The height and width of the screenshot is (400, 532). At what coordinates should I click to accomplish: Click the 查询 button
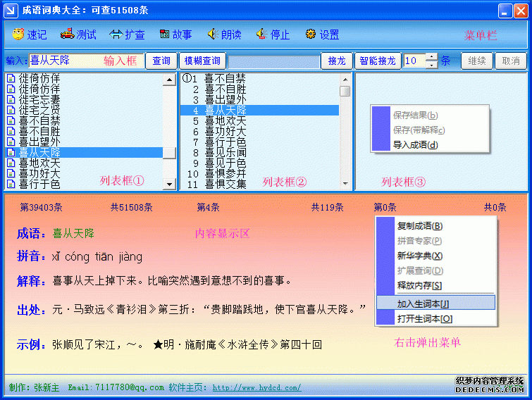161,61
